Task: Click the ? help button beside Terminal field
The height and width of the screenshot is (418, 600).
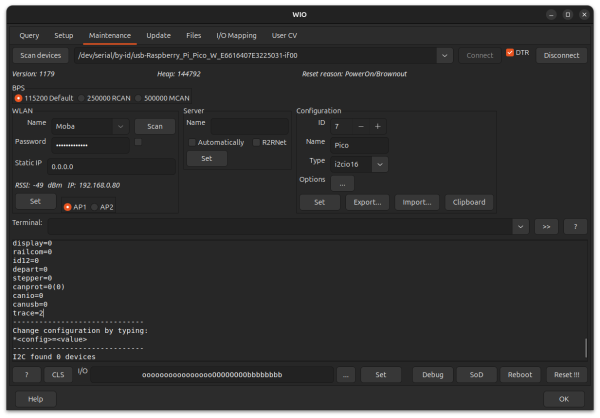Action: point(575,226)
